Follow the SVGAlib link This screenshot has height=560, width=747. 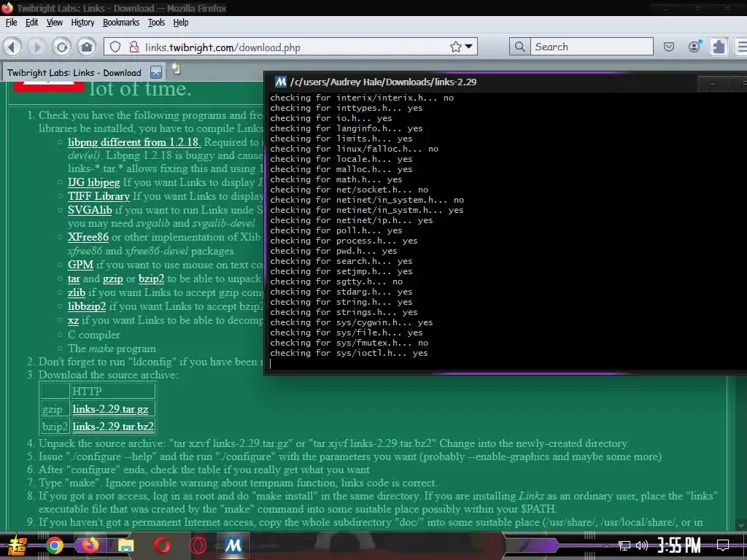pyautogui.click(x=90, y=210)
